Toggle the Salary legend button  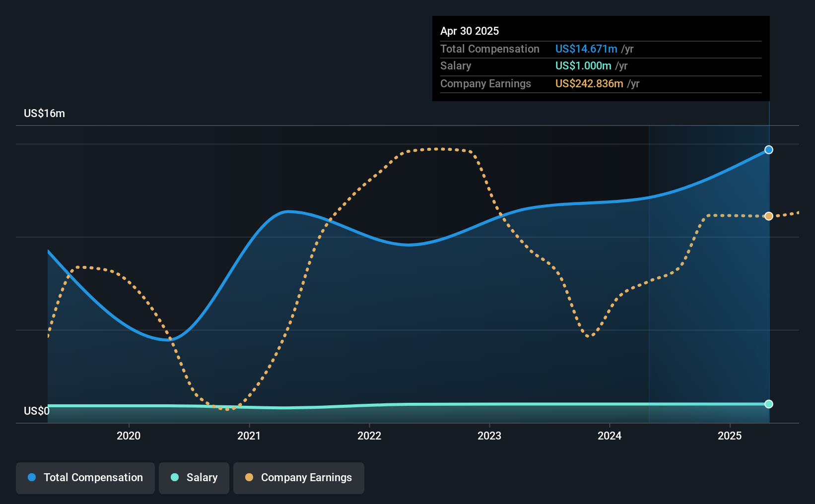pos(194,478)
